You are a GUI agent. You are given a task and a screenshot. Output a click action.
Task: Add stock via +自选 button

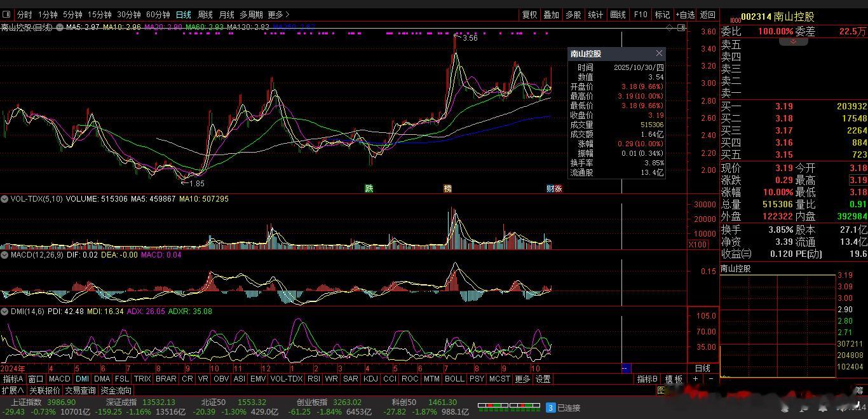[686, 14]
